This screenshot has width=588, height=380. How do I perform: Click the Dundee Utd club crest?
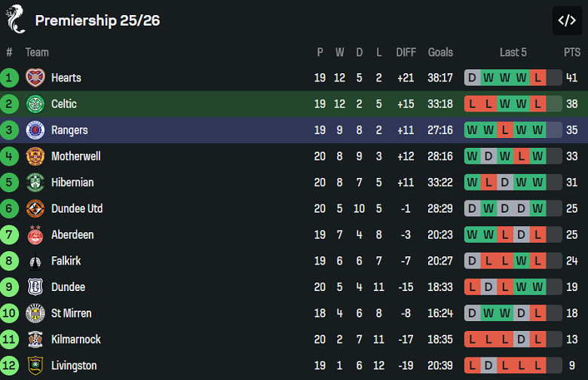pos(35,209)
